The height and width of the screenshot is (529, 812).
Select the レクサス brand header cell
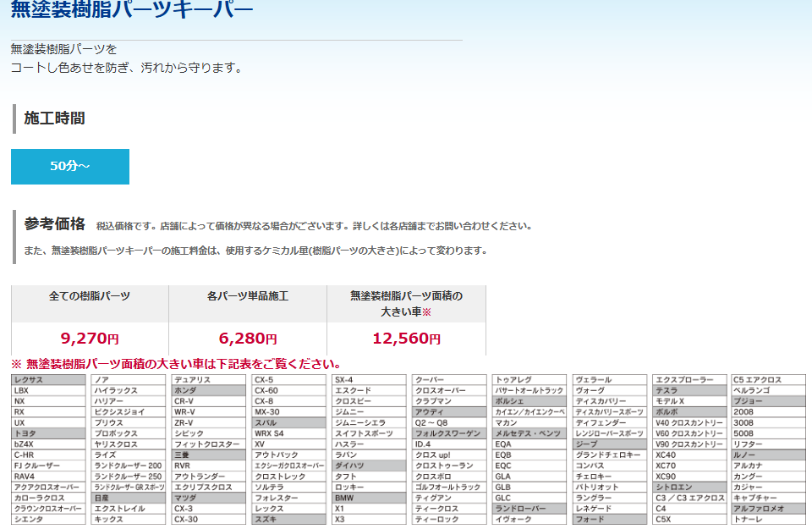click(x=48, y=380)
